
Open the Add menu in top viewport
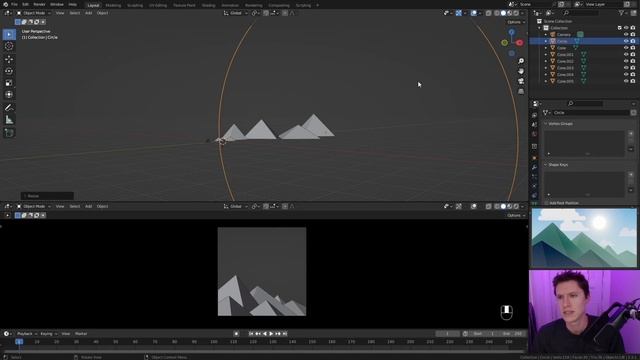88,13
